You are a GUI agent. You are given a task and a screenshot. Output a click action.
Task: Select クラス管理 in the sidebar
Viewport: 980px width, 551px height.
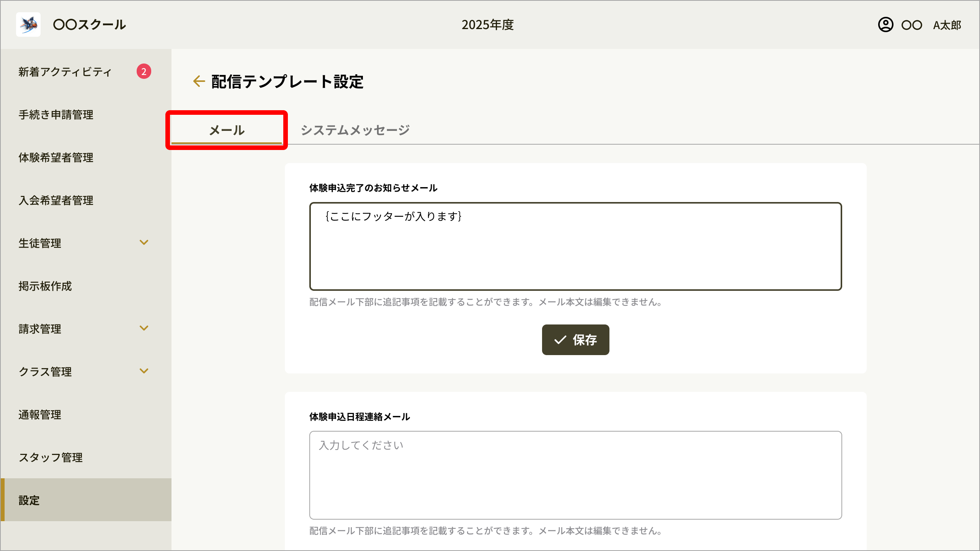coord(86,372)
